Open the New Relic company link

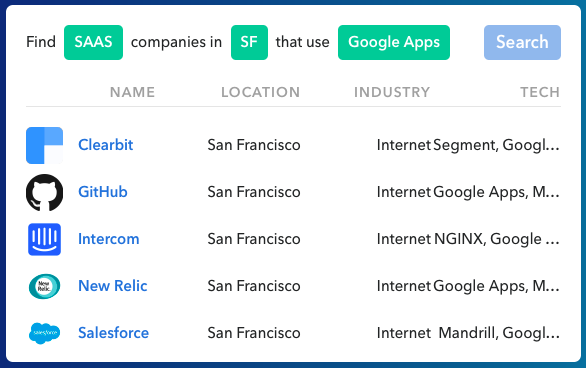pos(112,286)
